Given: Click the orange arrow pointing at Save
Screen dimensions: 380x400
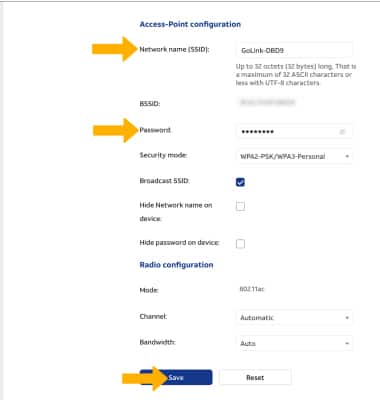Looking at the screenshot, I should pos(144,378).
